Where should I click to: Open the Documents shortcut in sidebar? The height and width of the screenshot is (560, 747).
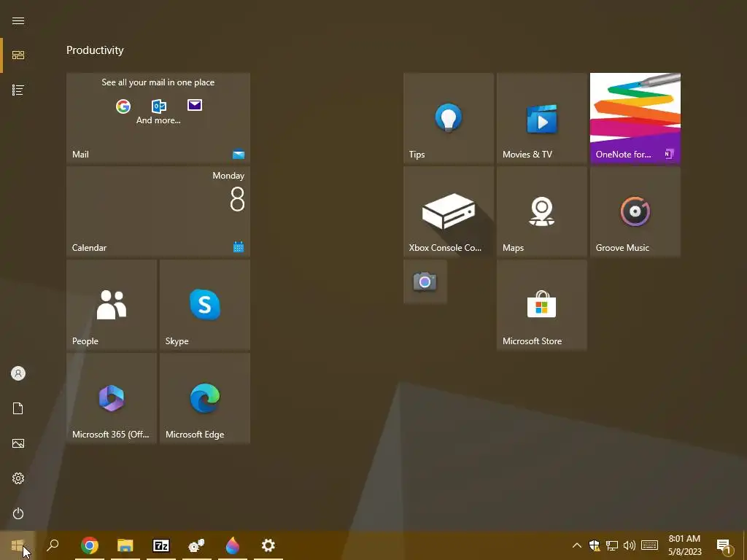pos(18,408)
